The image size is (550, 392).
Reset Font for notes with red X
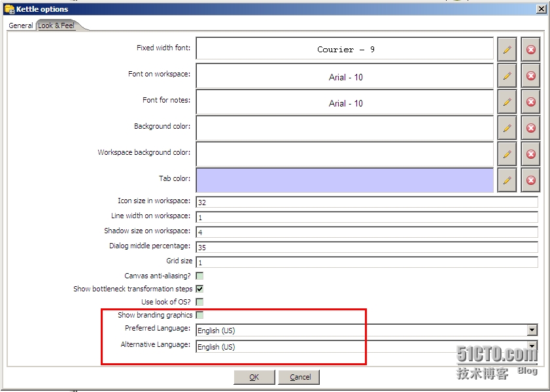pyautogui.click(x=530, y=101)
